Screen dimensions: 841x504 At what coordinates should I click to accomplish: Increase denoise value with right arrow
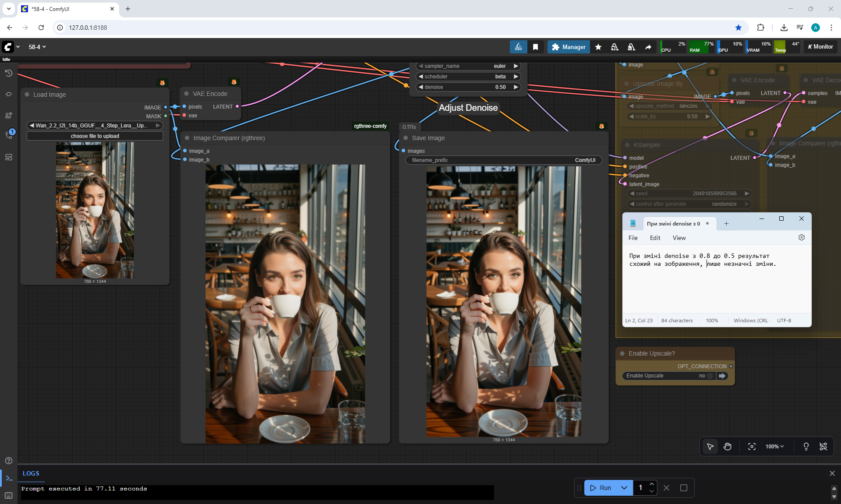point(516,87)
